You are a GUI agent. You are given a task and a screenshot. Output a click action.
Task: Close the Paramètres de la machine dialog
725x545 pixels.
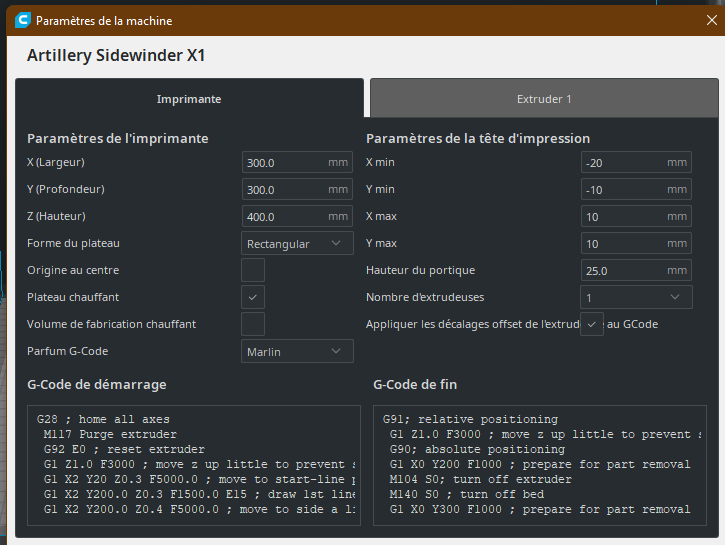click(x=712, y=20)
